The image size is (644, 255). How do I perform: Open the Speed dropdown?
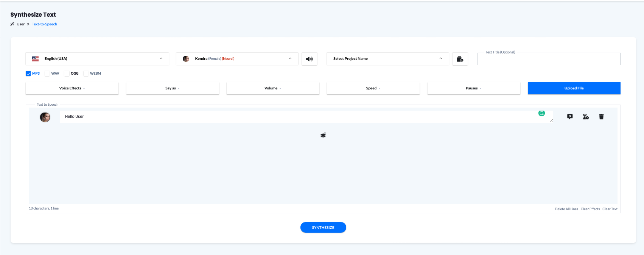[x=373, y=88]
